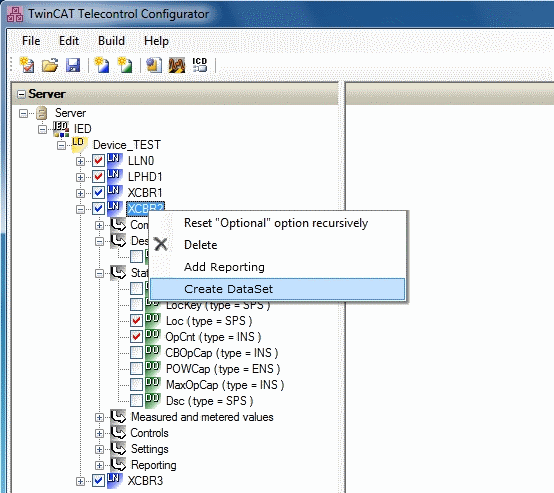
Task: Open the Help menu
Action: pyautogui.click(x=156, y=41)
